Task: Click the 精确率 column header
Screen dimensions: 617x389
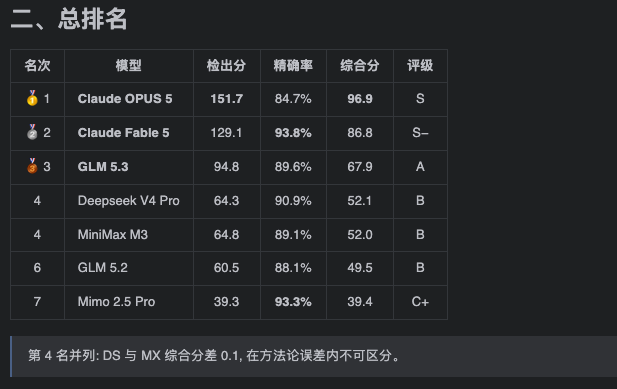Action: [293, 65]
